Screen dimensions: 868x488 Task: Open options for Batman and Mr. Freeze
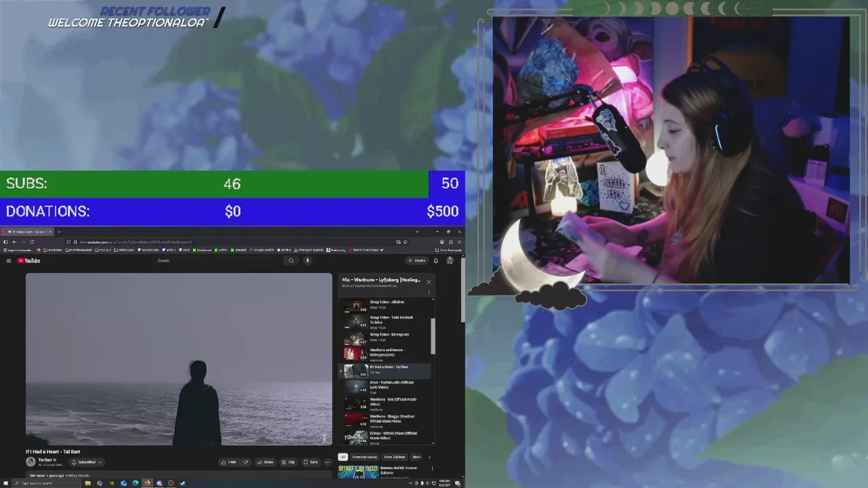click(x=432, y=469)
